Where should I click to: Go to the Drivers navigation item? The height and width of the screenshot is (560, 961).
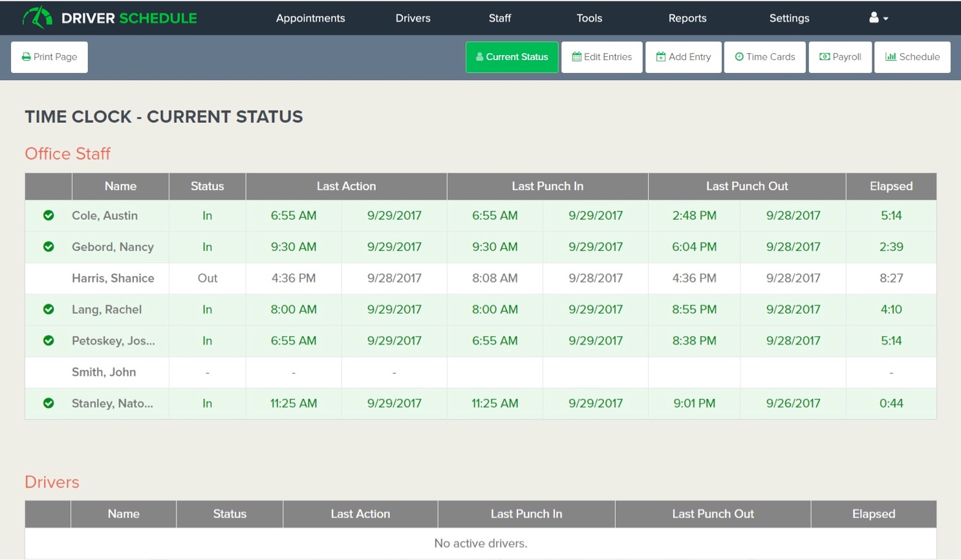pyautogui.click(x=413, y=18)
